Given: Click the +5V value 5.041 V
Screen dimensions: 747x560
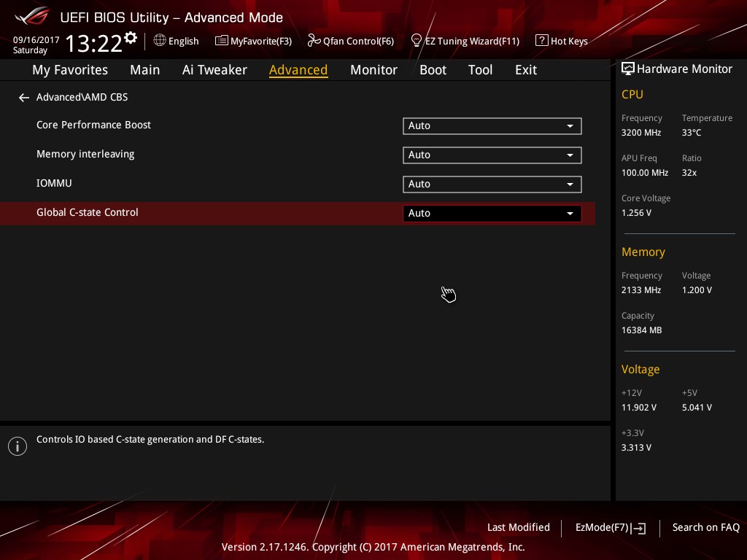Looking at the screenshot, I should 697,408.
